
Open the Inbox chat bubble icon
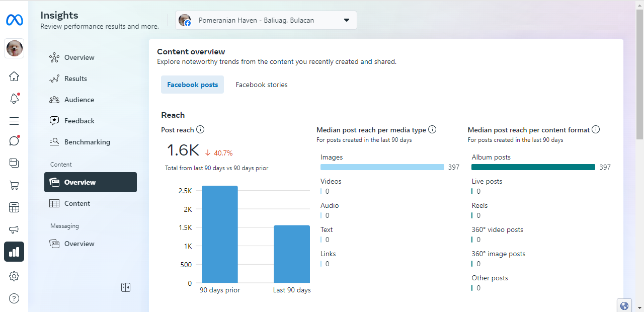pyautogui.click(x=14, y=141)
